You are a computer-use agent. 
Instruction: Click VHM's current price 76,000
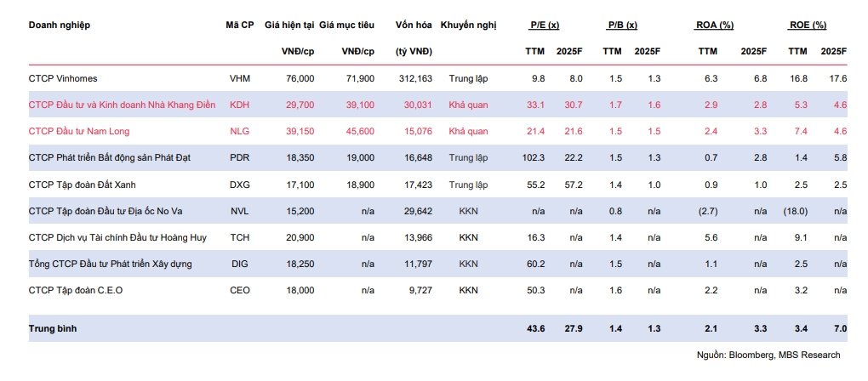(x=300, y=78)
